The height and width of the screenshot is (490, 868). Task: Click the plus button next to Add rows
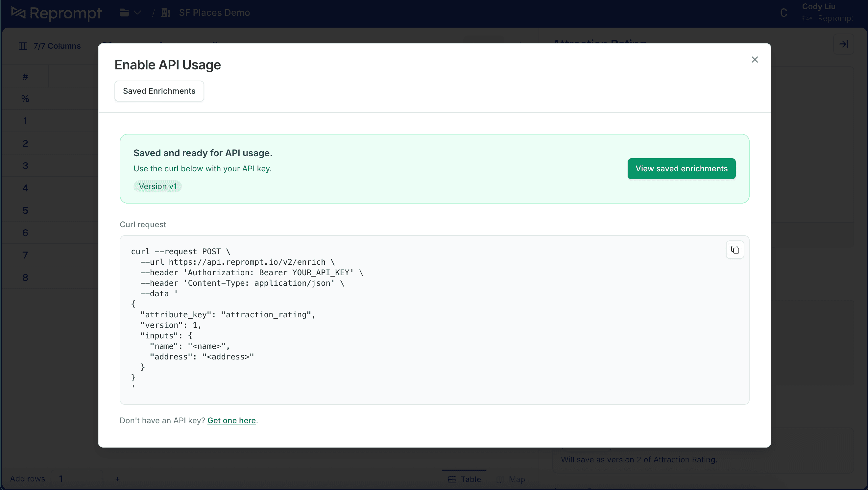[x=117, y=478]
